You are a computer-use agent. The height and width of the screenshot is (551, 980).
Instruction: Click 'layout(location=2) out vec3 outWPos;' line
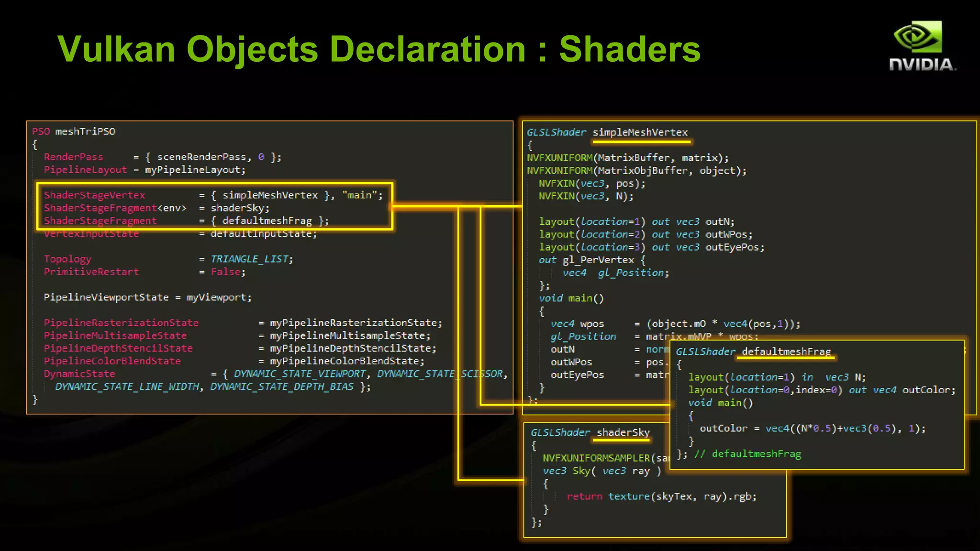(646, 234)
